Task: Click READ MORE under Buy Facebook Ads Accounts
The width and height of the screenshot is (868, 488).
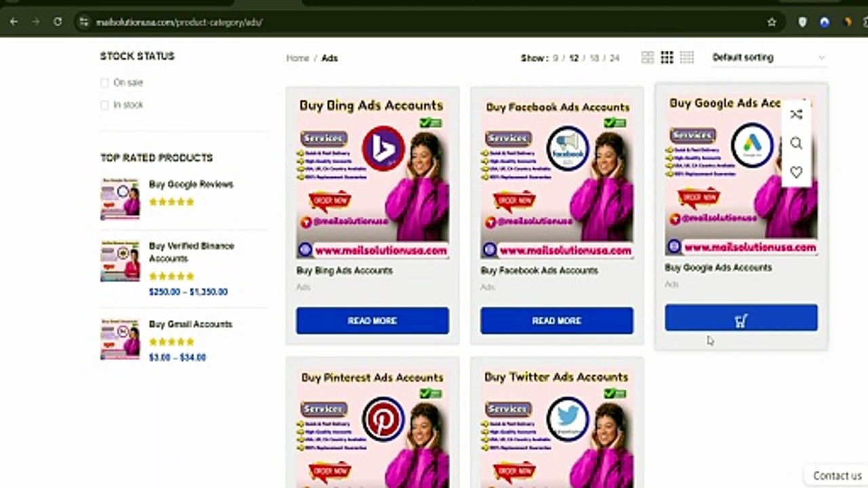Action: click(557, 321)
